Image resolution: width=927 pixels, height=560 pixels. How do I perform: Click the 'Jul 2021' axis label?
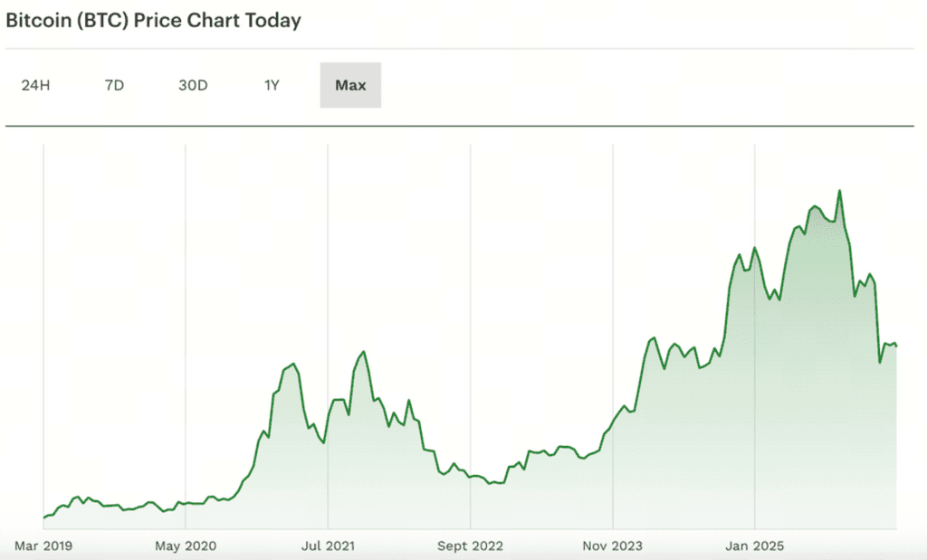pos(328,546)
